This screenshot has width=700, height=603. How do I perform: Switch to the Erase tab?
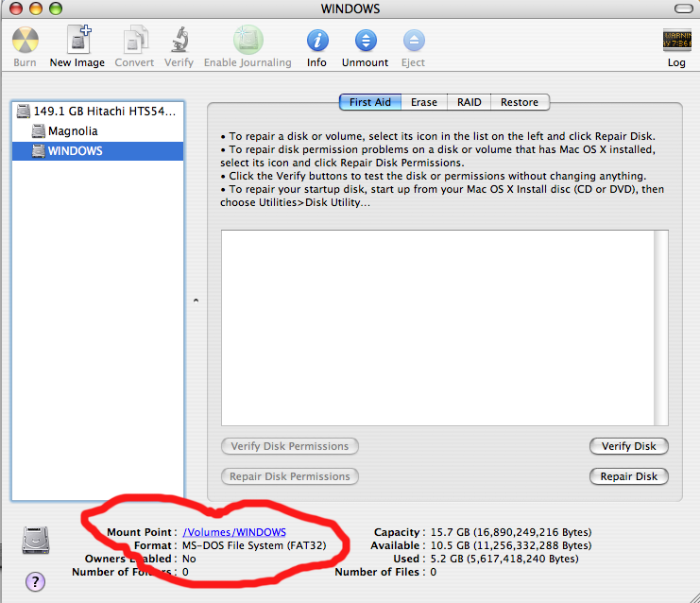(x=424, y=102)
